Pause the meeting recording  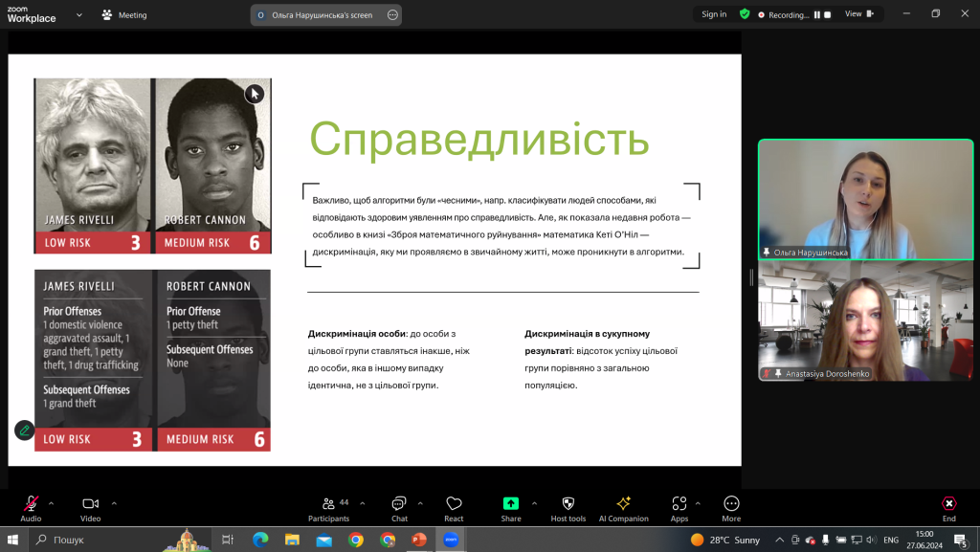pyautogui.click(x=817, y=15)
